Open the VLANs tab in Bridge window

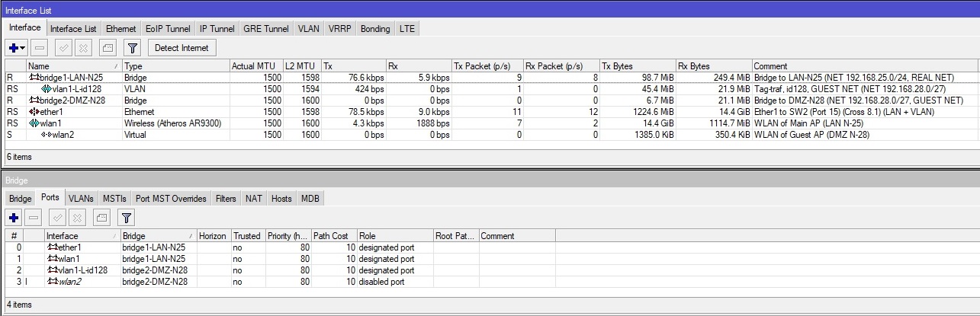(x=81, y=199)
